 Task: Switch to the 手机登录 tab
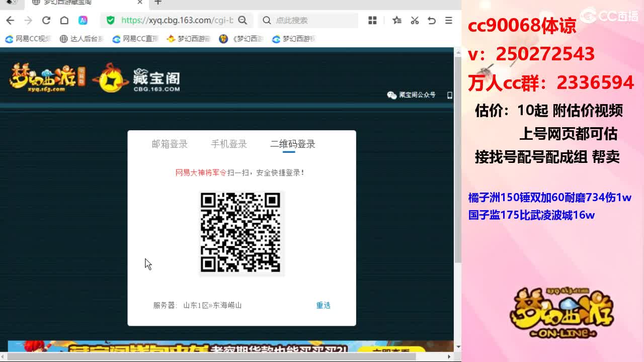point(229,144)
